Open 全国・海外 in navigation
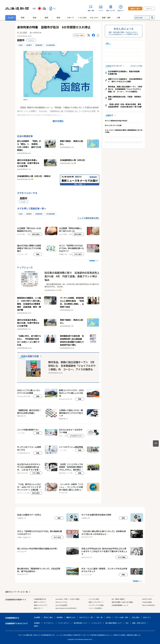The image size is (160, 644). [x=106, y=18]
